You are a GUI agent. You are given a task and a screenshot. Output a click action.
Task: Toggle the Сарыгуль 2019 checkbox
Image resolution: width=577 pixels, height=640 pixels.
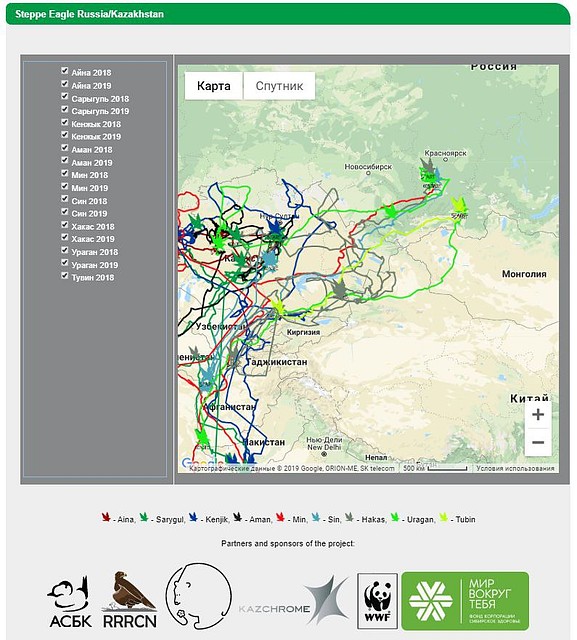[x=64, y=109]
